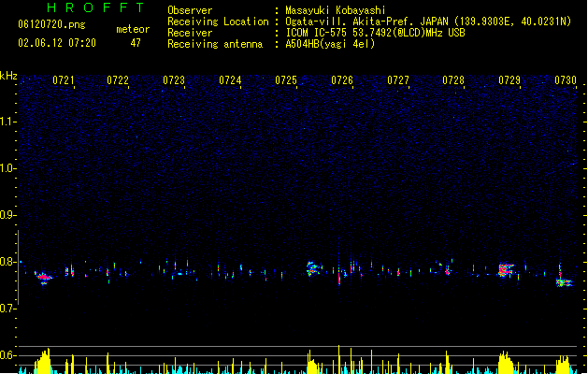Click the 0727 time marker
Screen dimensions: 588x374
click(398, 80)
